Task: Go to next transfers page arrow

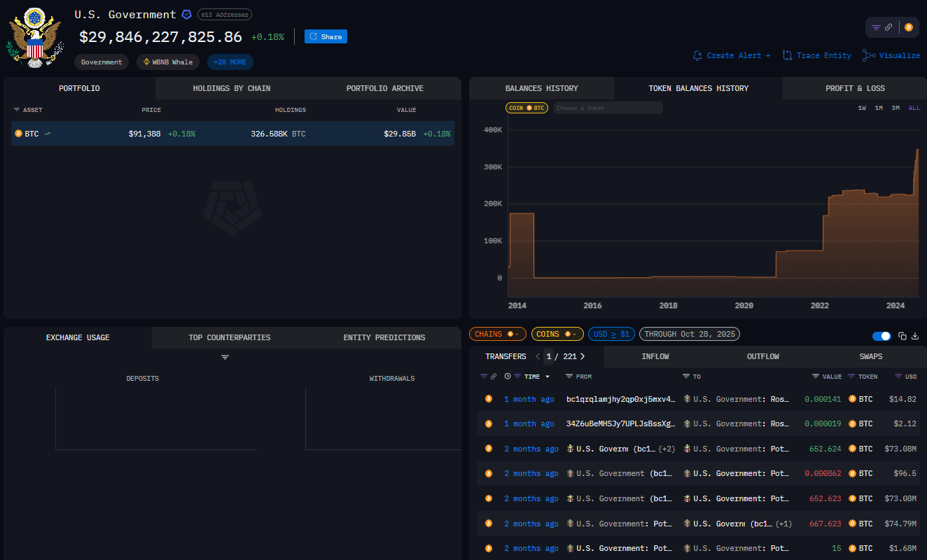Action: pyautogui.click(x=583, y=356)
